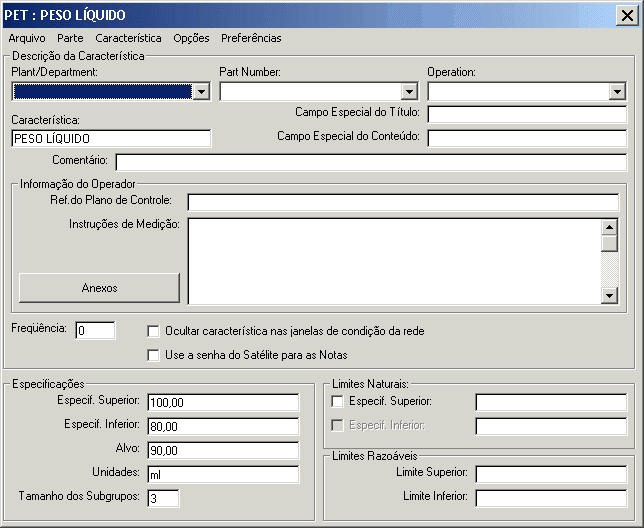This screenshot has width=644, height=528.
Task: Click the Característica field with PESO LÍQUIDO
Action: [111, 138]
